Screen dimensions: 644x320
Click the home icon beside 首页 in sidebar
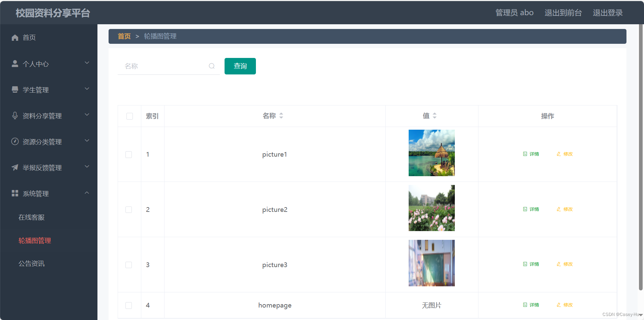[15, 37]
